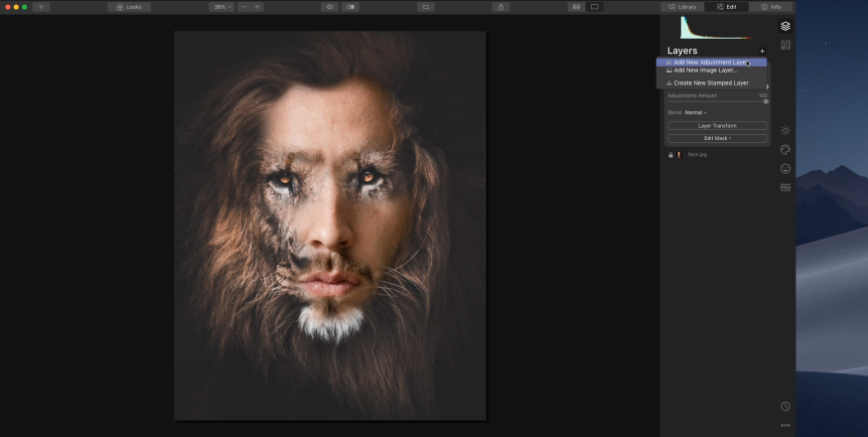
Task: Toggle before/after compare view
Action: [350, 7]
